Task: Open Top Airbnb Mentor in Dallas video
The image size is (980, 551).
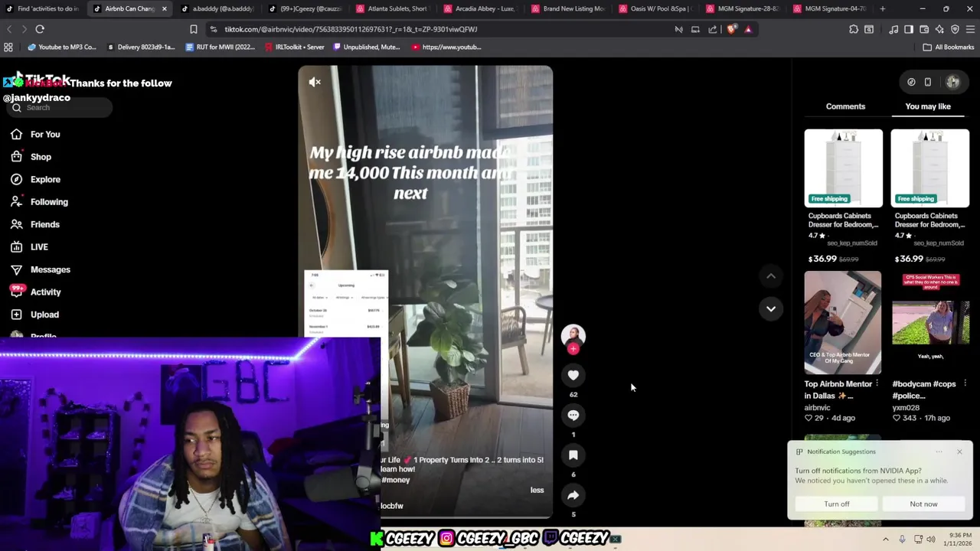Action: (842, 322)
